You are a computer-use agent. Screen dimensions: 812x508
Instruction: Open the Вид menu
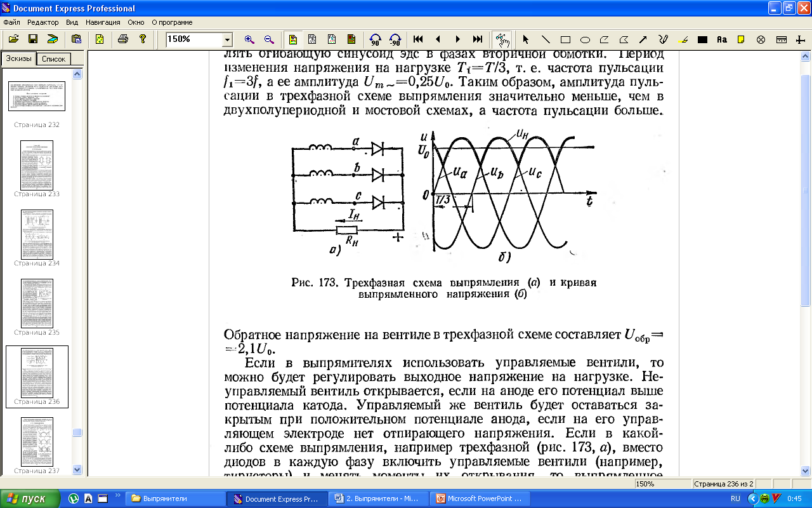click(x=72, y=22)
